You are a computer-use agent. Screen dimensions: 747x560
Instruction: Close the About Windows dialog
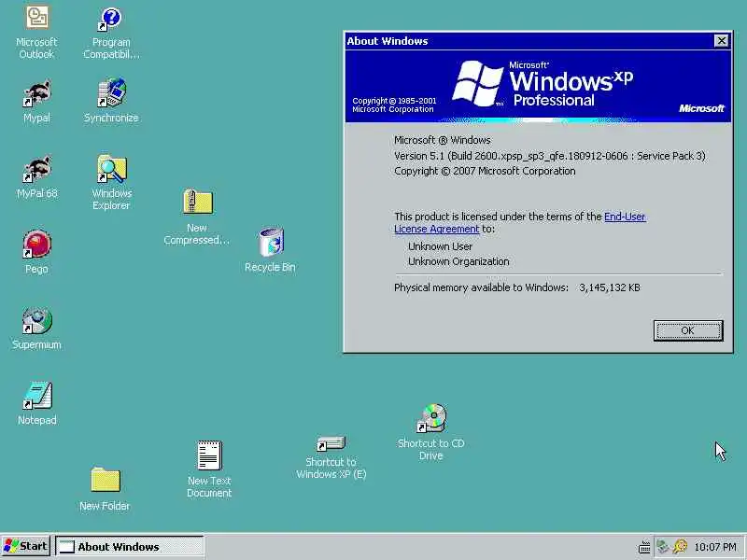click(721, 41)
